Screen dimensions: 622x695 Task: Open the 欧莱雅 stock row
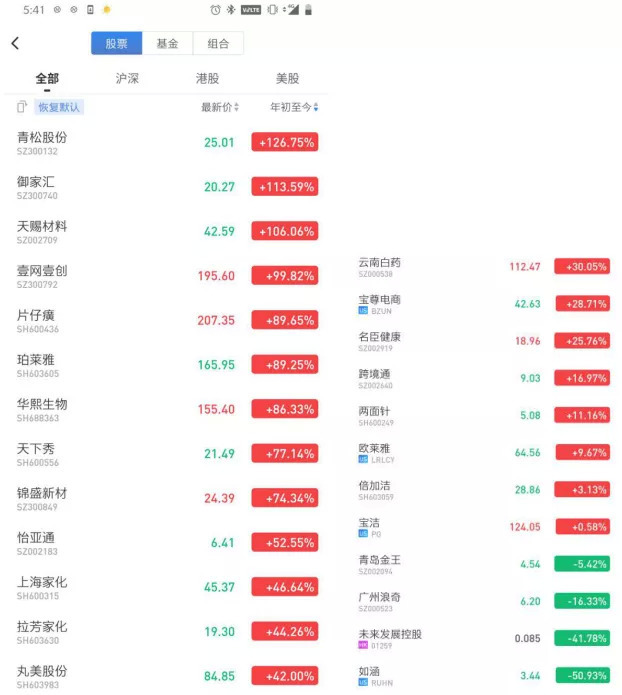click(483, 453)
